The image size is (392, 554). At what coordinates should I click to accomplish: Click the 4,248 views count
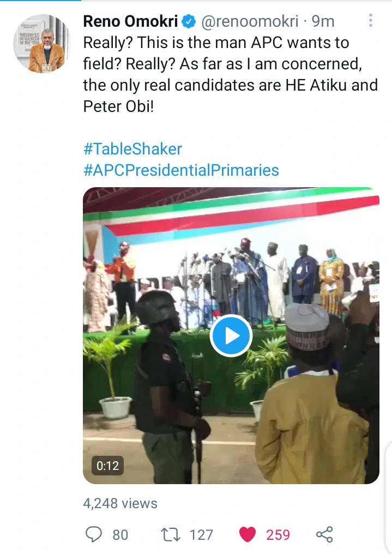tap(120, 503)
